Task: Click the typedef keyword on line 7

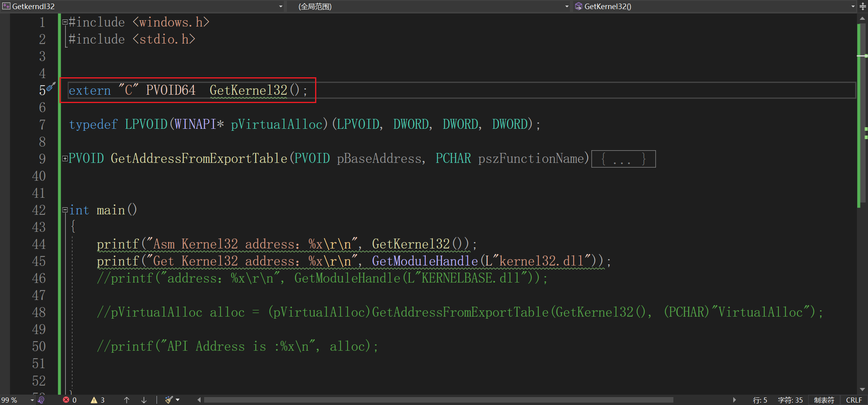Action: pos(93,124)
